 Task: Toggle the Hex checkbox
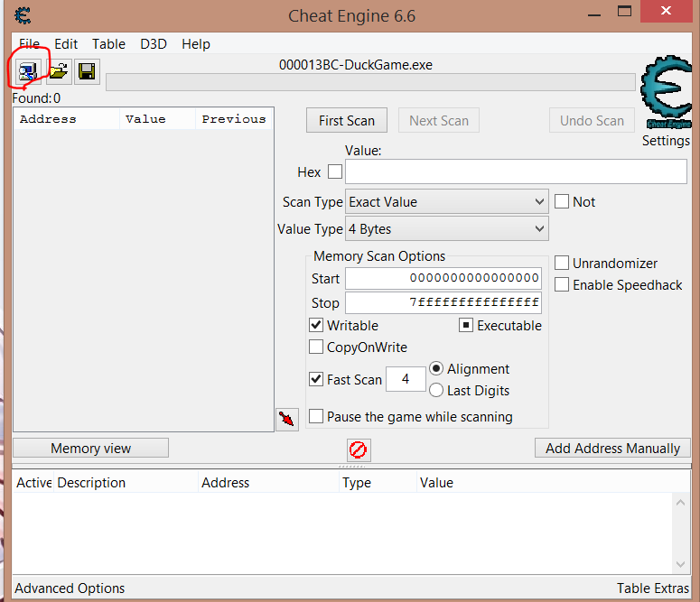(335, 171)
